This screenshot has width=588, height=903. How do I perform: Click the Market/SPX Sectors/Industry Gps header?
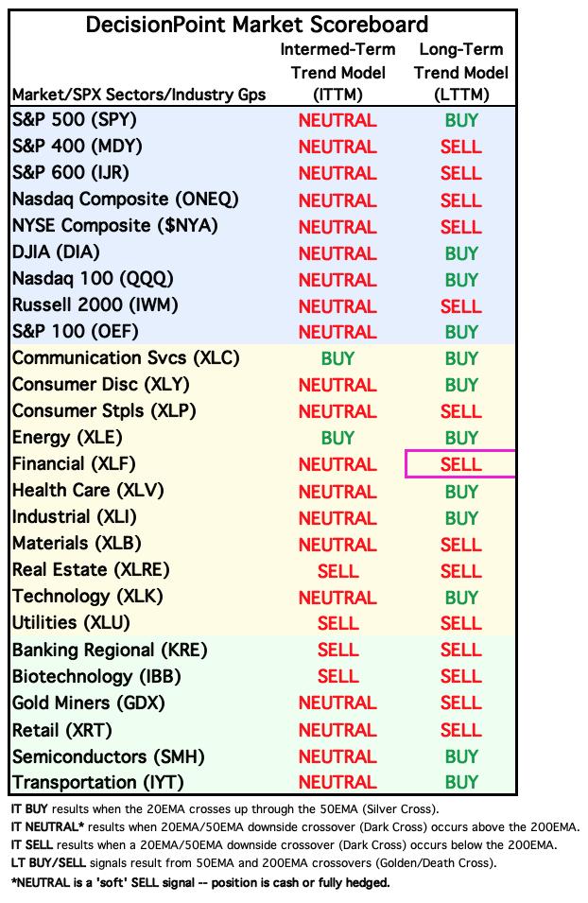pyautogui.click(x=139, y=95)
